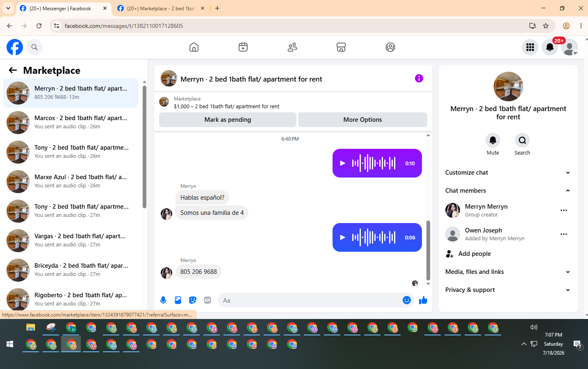
Task: Click the browser address bar URL
Action: coord(124,26)
